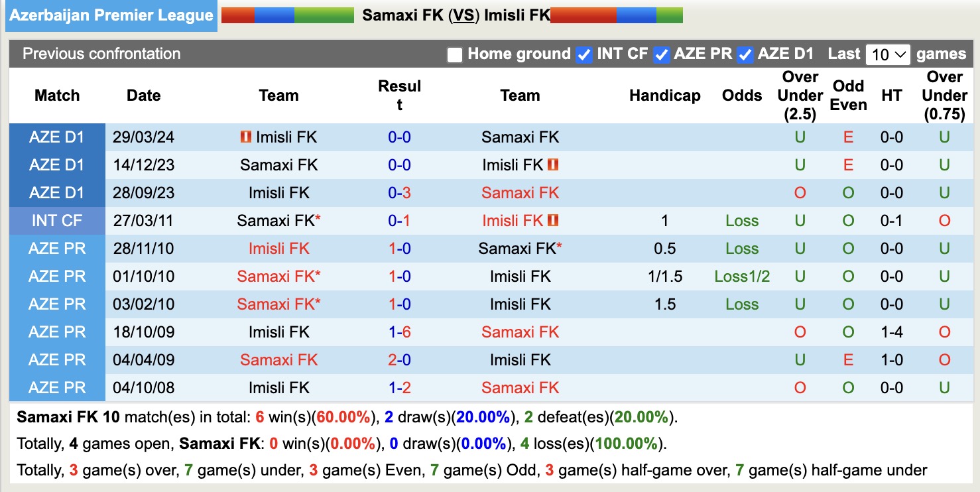Open the 0-3 result from 28/09/23
The height and width of the screenshot is (492, 980).
pyautogui.click(x=399, y=193)
